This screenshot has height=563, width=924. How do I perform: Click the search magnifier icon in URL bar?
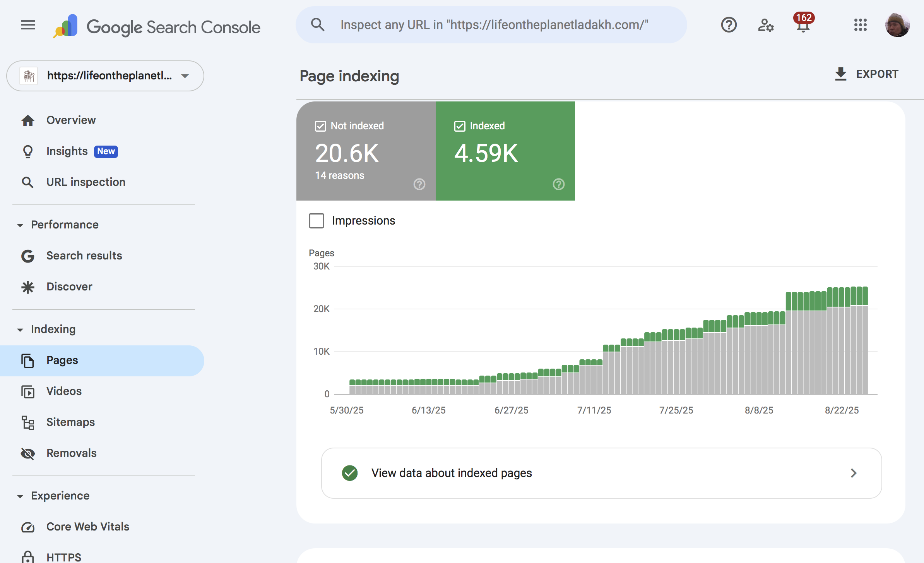pos(318,25)
